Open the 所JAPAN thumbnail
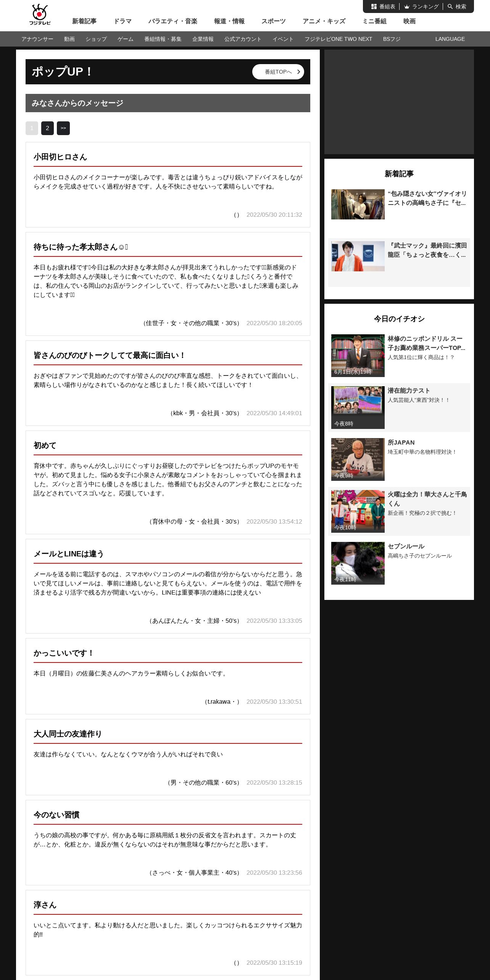This screenshot has height=980, width=490. click(358, 459)
